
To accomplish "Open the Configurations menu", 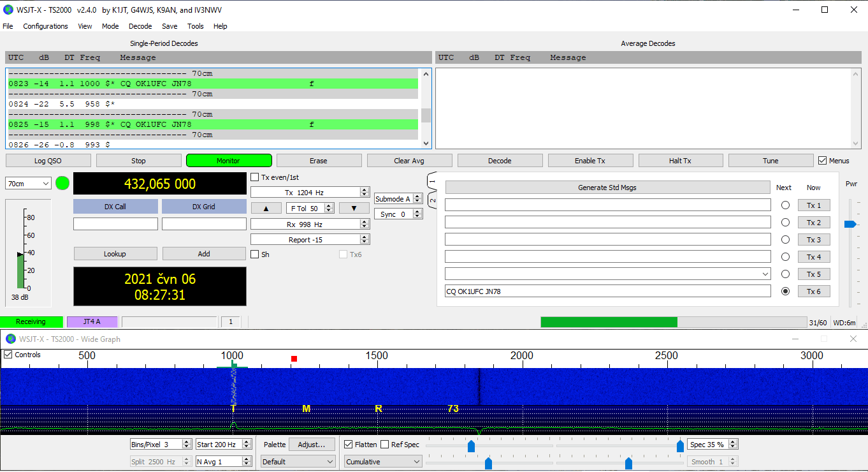I will pyautogui.click(x=45, y=26).
